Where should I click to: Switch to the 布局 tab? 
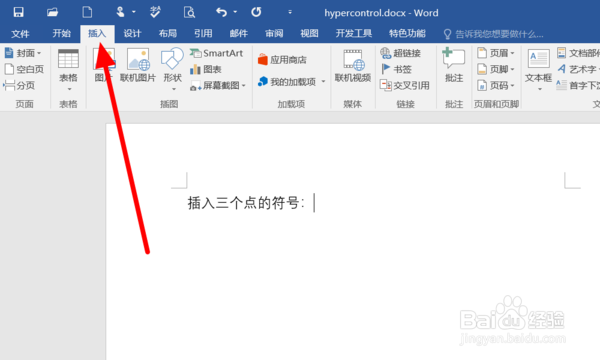point(168,34)
